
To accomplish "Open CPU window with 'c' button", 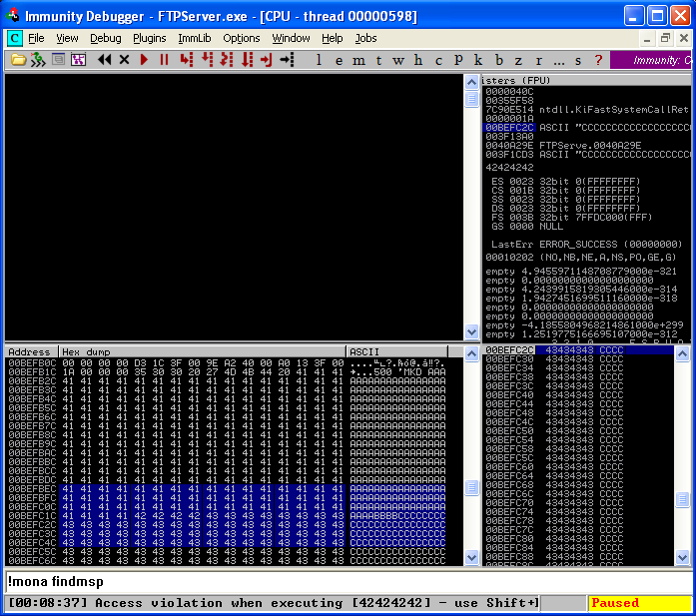I will (x=438, y=60).
